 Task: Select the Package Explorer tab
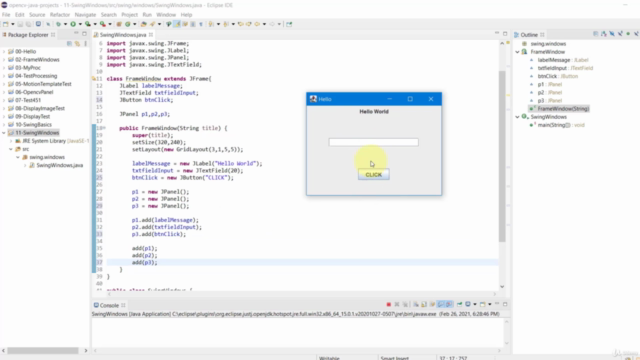pos(28,35)
